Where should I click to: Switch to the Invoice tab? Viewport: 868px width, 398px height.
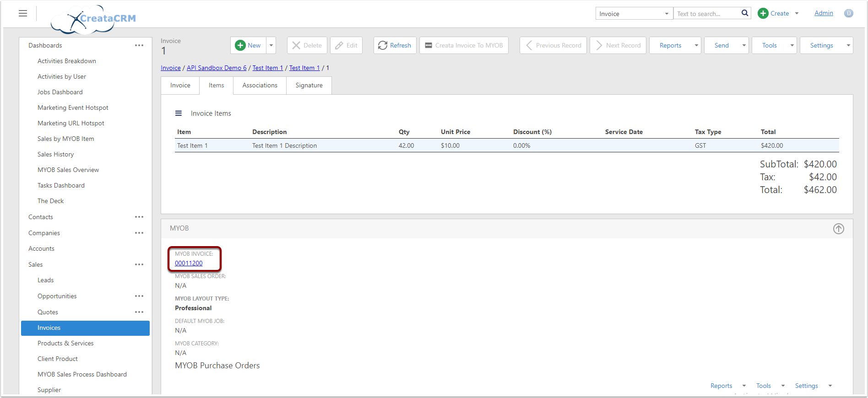pyautogui.click(x=180, y=86)
